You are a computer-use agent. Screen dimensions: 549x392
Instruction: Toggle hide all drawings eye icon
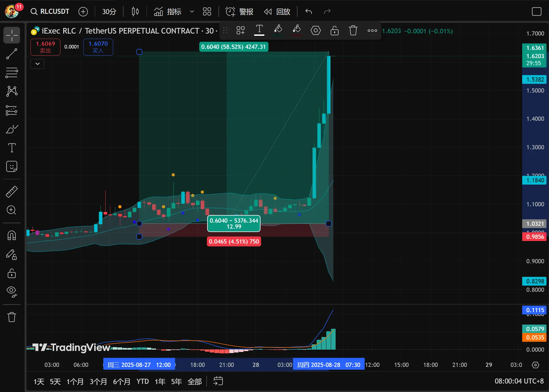(12, 292)
